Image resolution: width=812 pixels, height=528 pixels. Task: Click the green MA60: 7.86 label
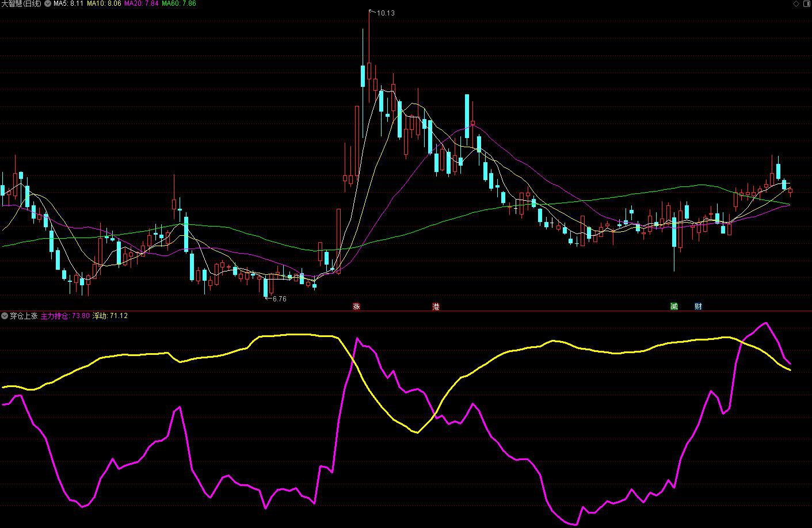point(179,3)
